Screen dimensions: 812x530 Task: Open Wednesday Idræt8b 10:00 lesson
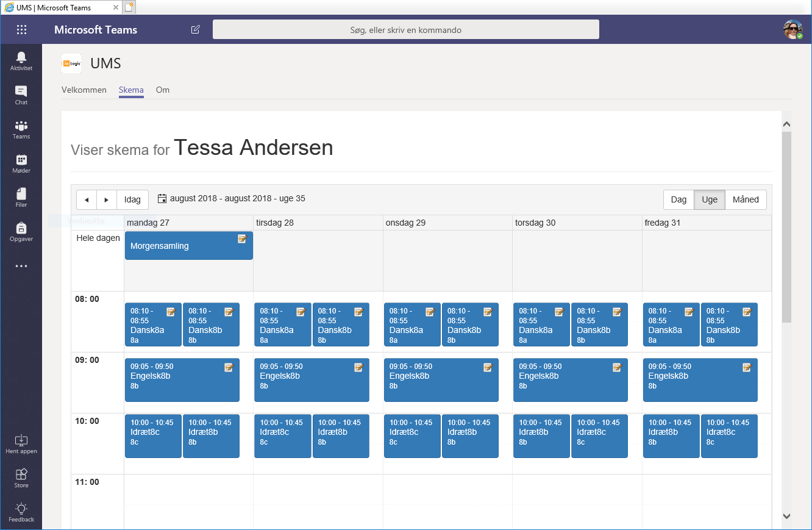(470, 436)
